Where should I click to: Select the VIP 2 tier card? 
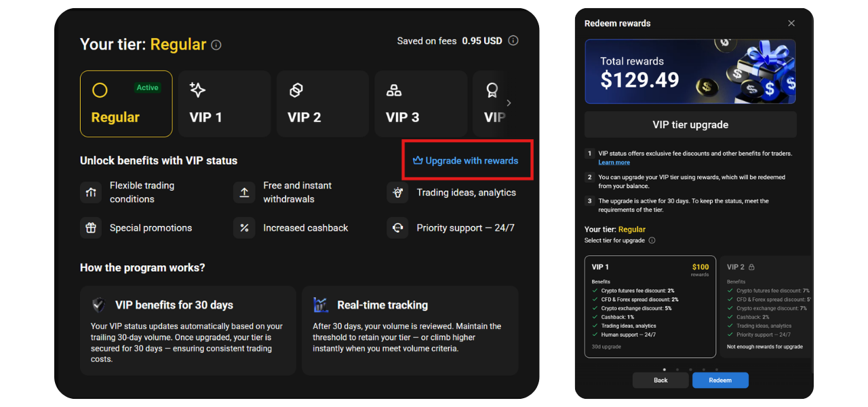[323, 104]
